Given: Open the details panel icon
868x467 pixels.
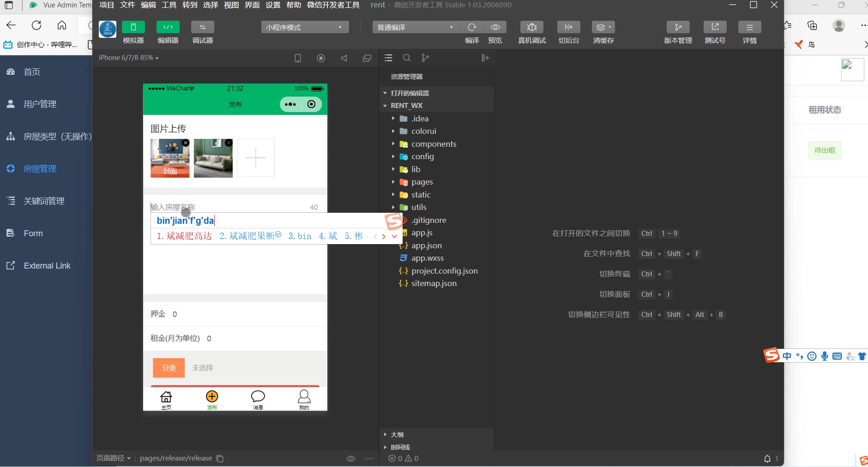Looking at the screenshot, I should 749,27.
